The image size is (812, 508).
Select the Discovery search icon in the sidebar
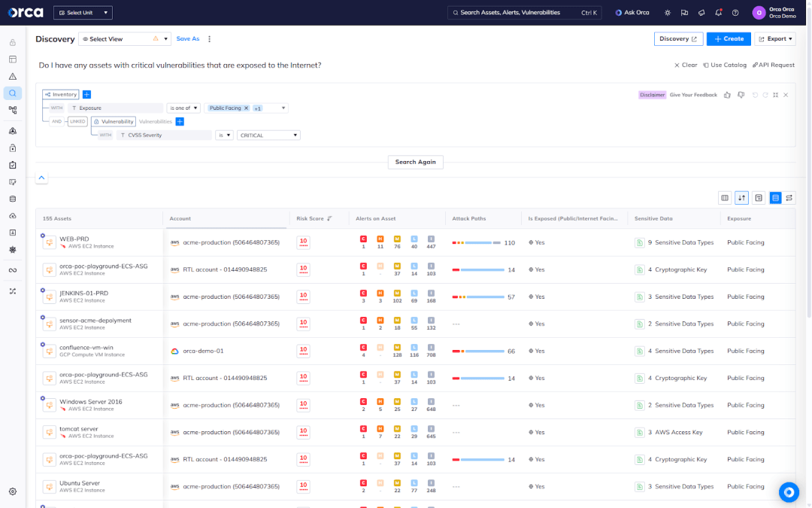tap(12, 93)
